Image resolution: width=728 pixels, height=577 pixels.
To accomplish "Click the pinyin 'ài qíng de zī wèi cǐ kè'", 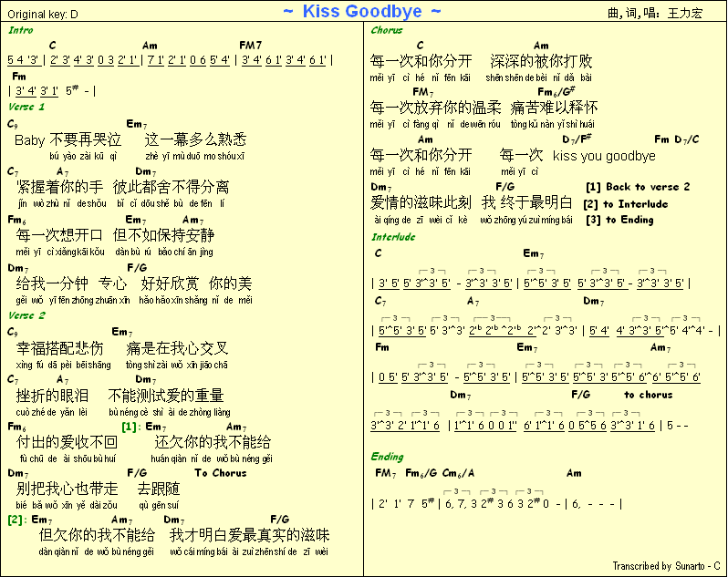I will pos(421,220).
